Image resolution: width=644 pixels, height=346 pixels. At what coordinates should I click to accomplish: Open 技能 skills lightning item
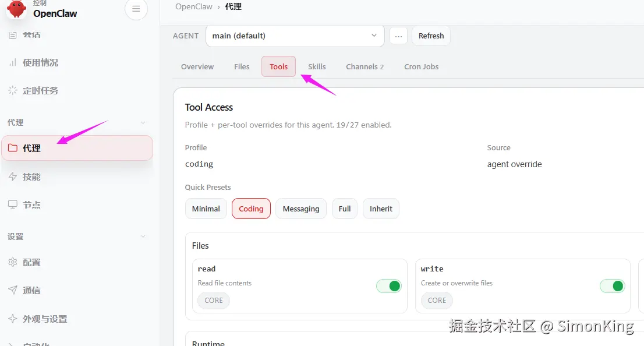(x=77, y=176)
